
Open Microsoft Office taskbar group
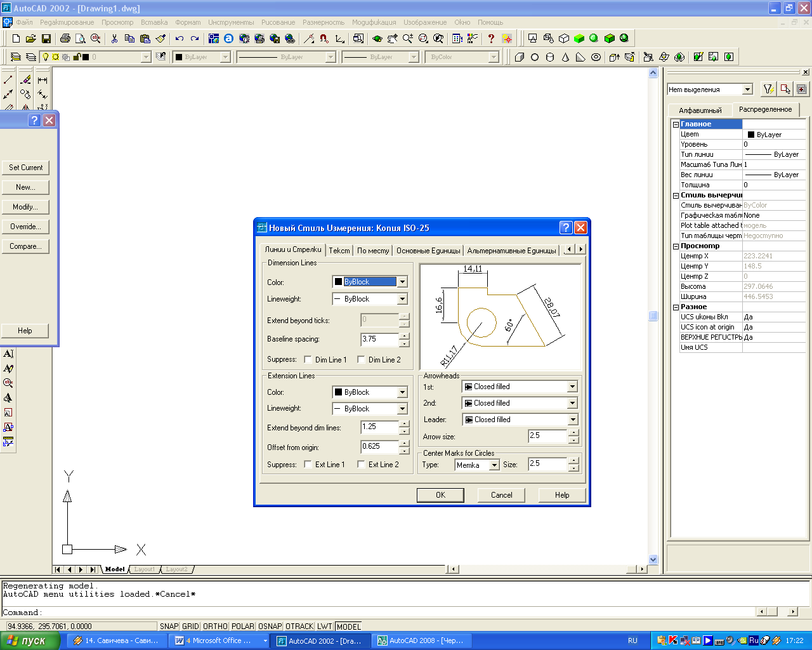point(220,640)
